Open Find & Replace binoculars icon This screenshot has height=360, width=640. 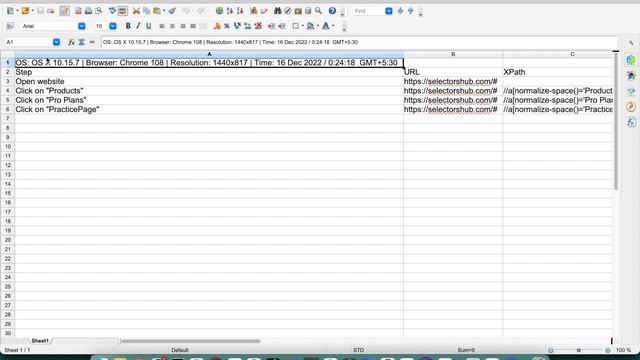[x=278, y=11]
